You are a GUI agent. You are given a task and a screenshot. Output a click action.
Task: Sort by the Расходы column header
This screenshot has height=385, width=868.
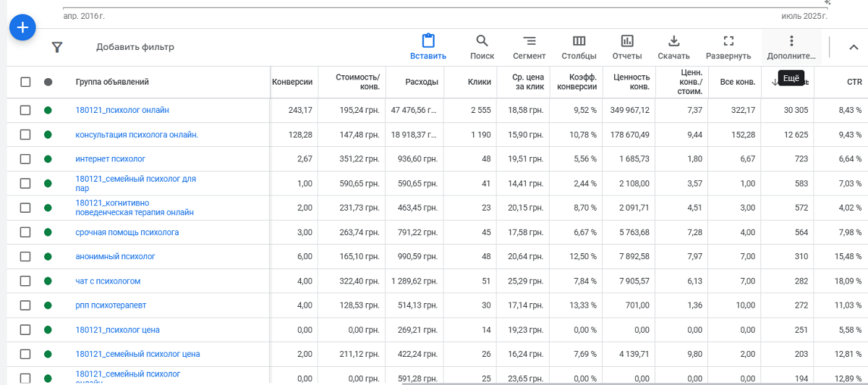(x=422, y=82)
